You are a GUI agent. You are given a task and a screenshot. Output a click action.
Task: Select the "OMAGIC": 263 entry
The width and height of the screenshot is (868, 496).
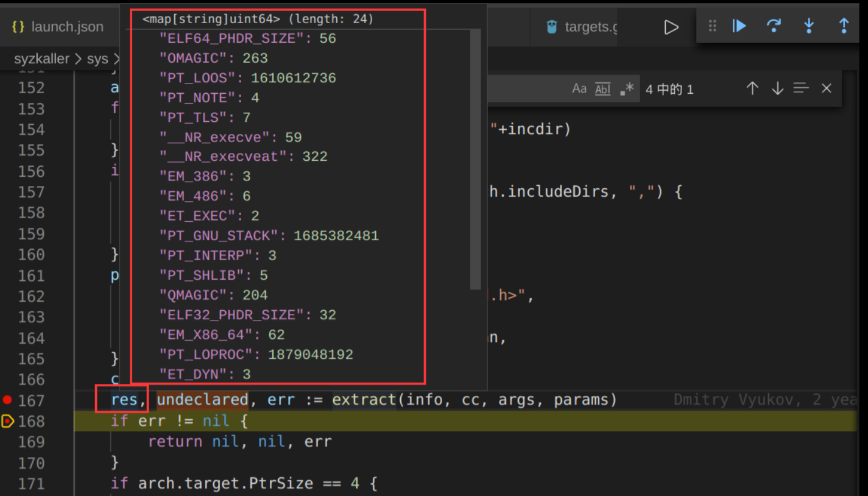click(214, 58)
